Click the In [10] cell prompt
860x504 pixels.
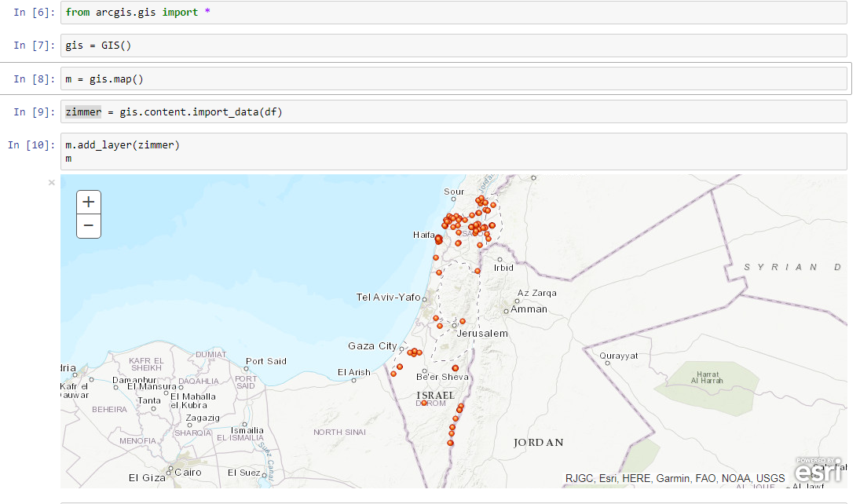click(x=31, y=145)
